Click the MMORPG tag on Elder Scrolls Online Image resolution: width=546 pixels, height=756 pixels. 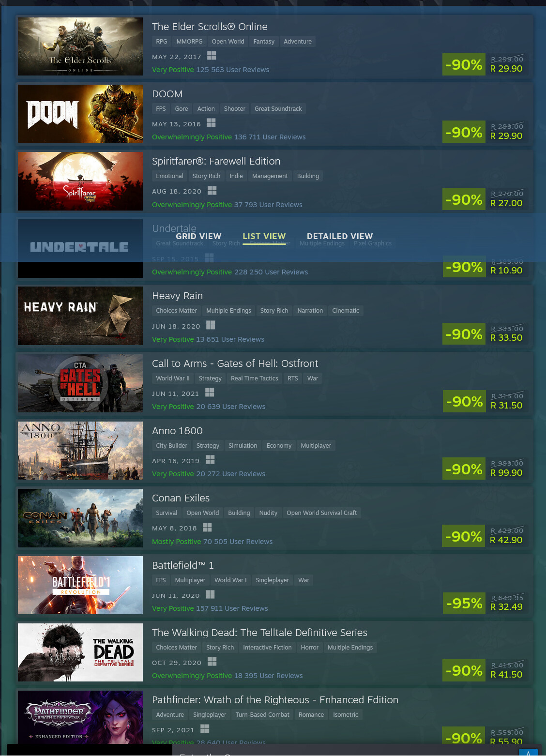(x=189, y=42)
